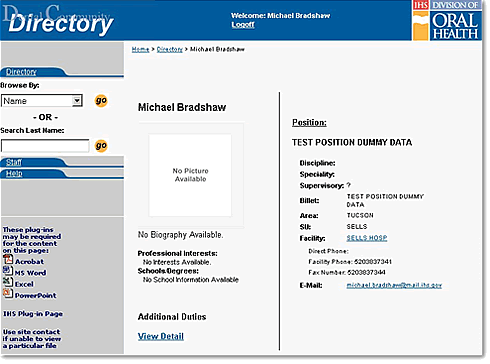
Task: Click the PowerPoint plug-in icon
Action: pos(8,293)
